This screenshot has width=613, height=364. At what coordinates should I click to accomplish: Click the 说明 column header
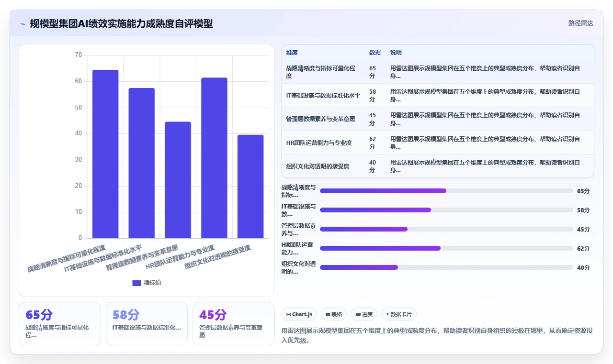point(396,53)
